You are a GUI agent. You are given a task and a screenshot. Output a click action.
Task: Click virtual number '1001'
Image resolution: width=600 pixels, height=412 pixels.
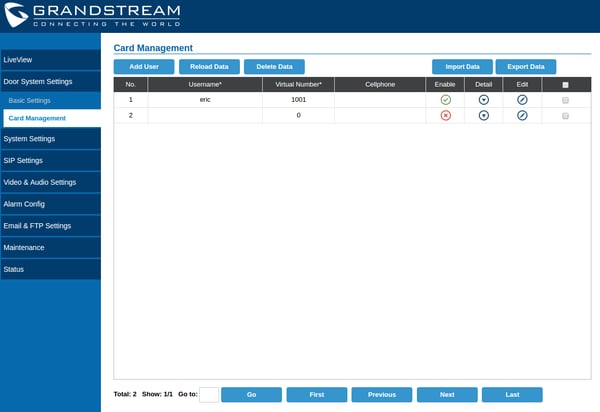[x=298, y=100]
